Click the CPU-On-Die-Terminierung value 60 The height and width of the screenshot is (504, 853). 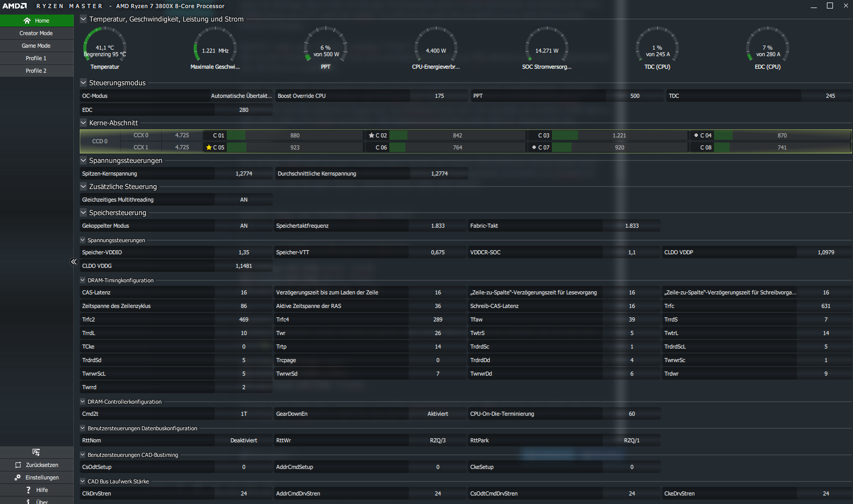pyautogui.click(x=632, y=414)
